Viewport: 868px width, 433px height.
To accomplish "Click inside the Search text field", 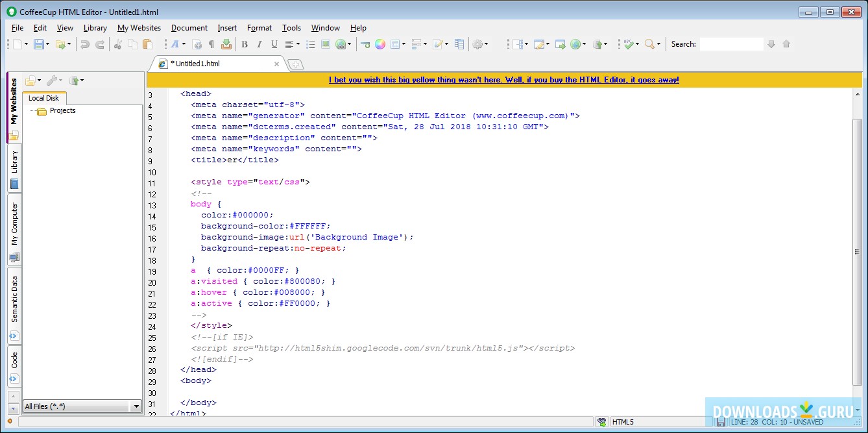I will [732, 44].
